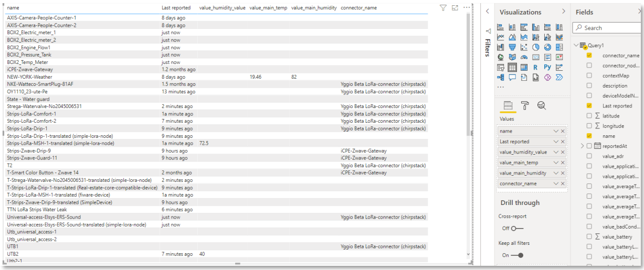644x270 pixels.
Task: Check the contextMap field
Action: click(589, 75)
